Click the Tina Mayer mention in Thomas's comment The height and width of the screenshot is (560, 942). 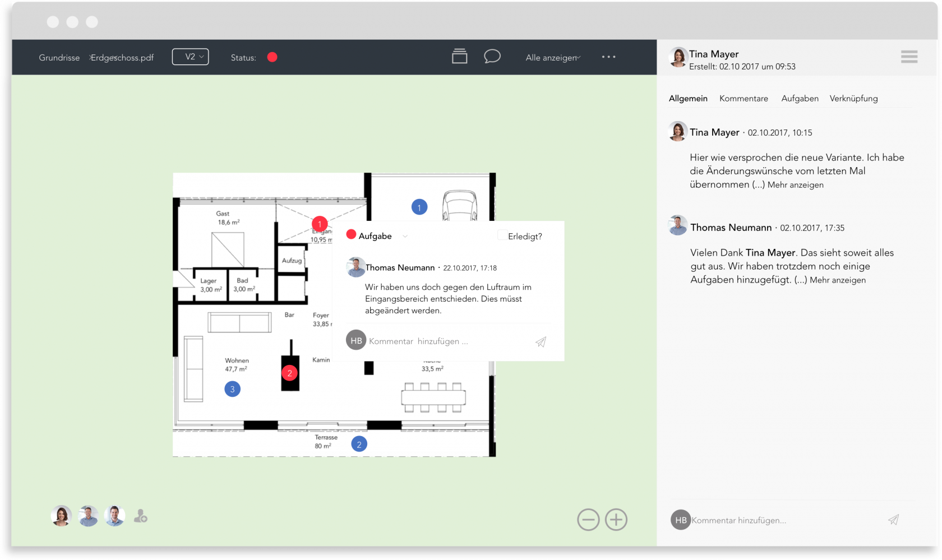[x=770, y=253]
